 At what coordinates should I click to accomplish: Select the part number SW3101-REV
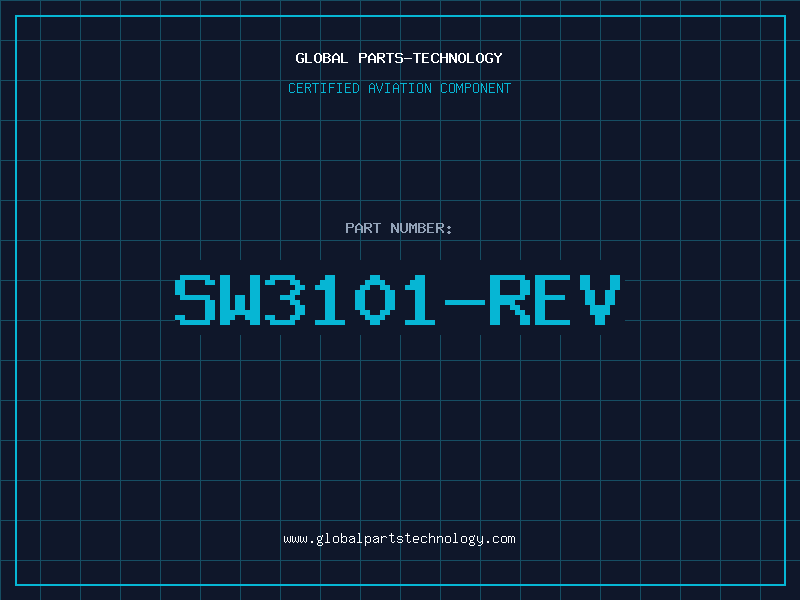point(398,299)
